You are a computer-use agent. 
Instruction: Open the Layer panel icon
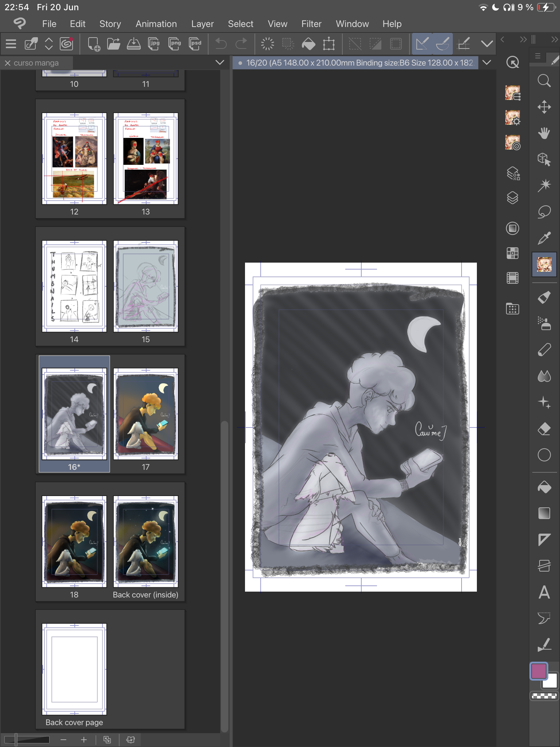point(513,198)
